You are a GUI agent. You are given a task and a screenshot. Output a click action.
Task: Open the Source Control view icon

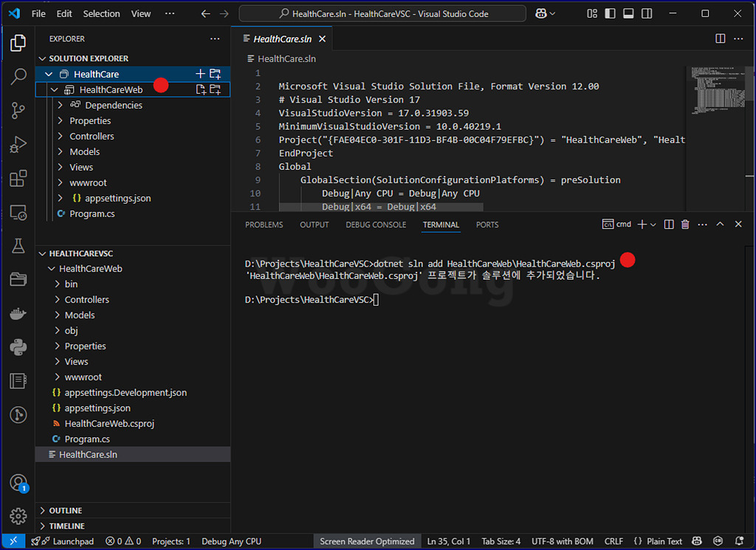pos(18,111)
